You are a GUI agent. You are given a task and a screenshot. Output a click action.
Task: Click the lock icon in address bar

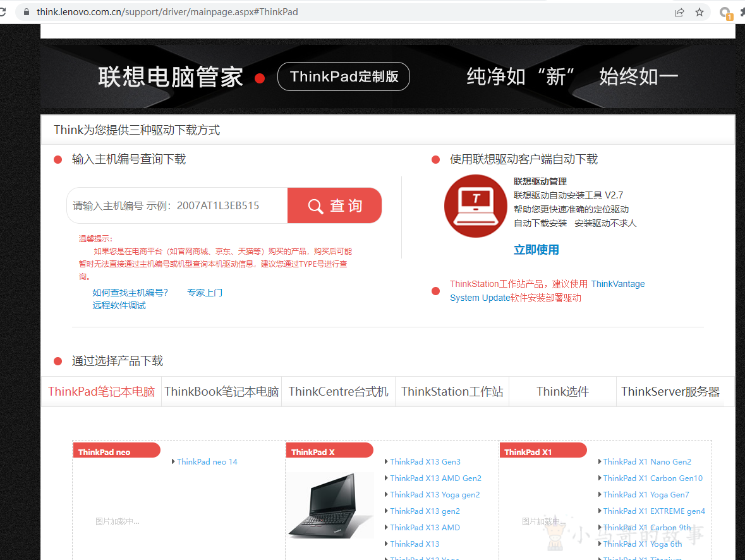[27, 12]
